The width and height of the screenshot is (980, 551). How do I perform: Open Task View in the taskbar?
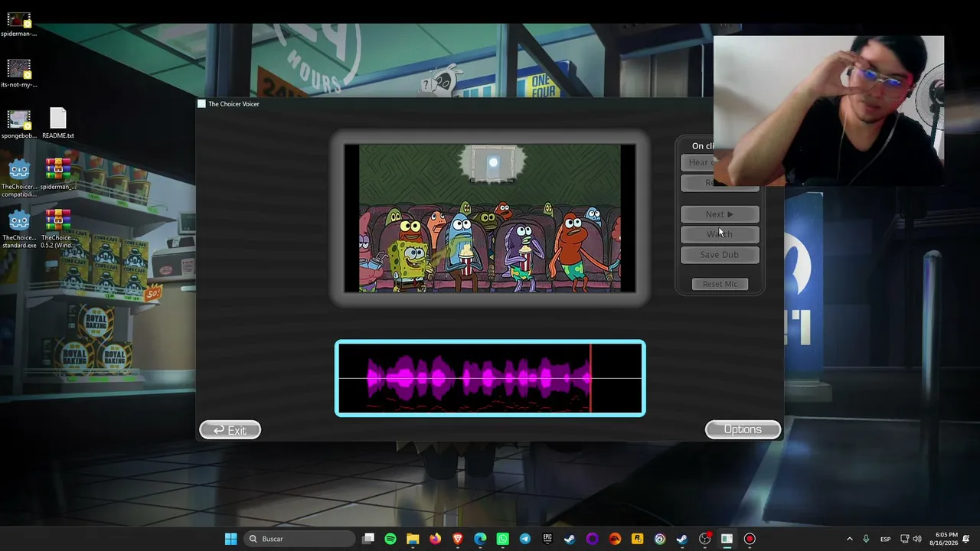point(368,539)
